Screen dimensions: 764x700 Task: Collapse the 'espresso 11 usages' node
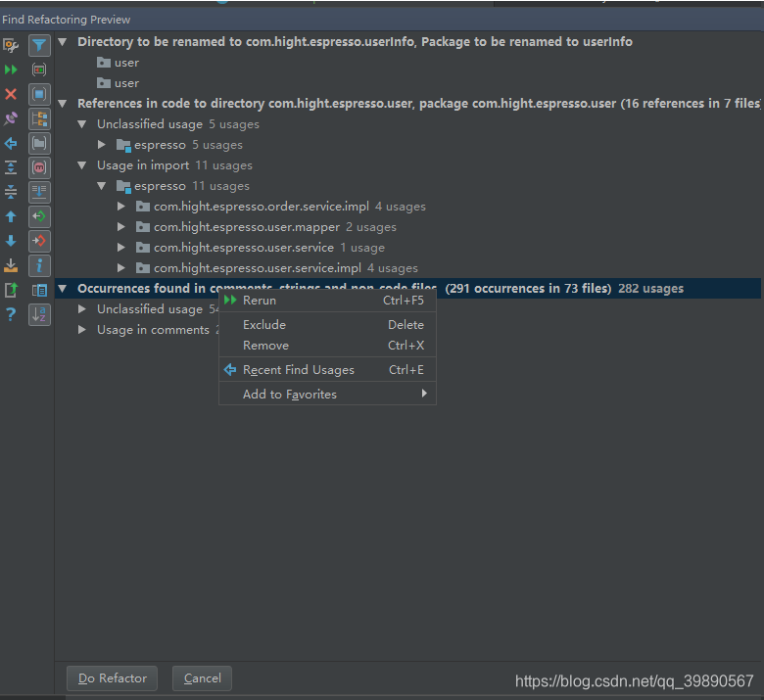(x=101, y=186)
